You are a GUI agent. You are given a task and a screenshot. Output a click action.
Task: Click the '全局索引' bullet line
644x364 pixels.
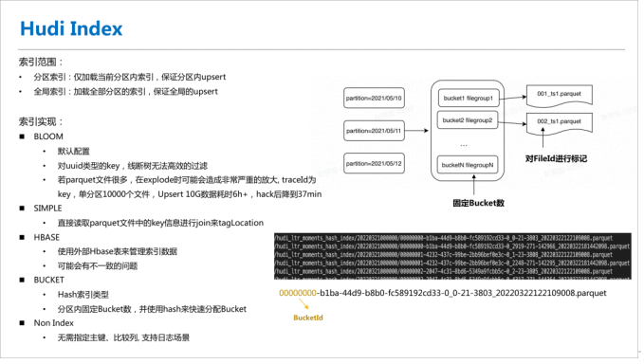[125, 92]
